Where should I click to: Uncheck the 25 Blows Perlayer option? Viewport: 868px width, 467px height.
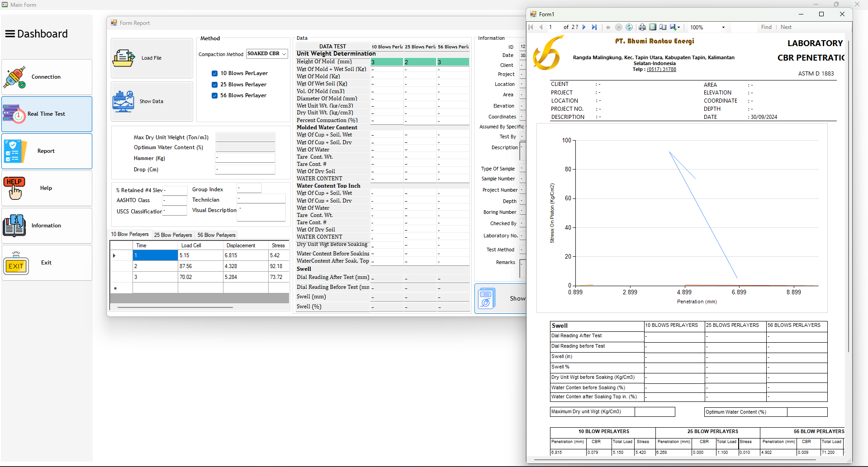tap(215, 85)
